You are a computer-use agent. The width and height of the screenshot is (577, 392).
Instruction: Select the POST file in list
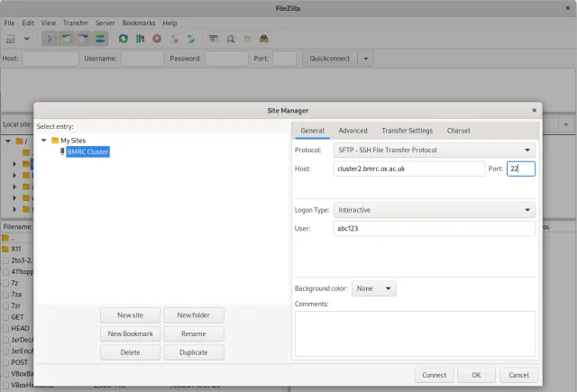20,362
